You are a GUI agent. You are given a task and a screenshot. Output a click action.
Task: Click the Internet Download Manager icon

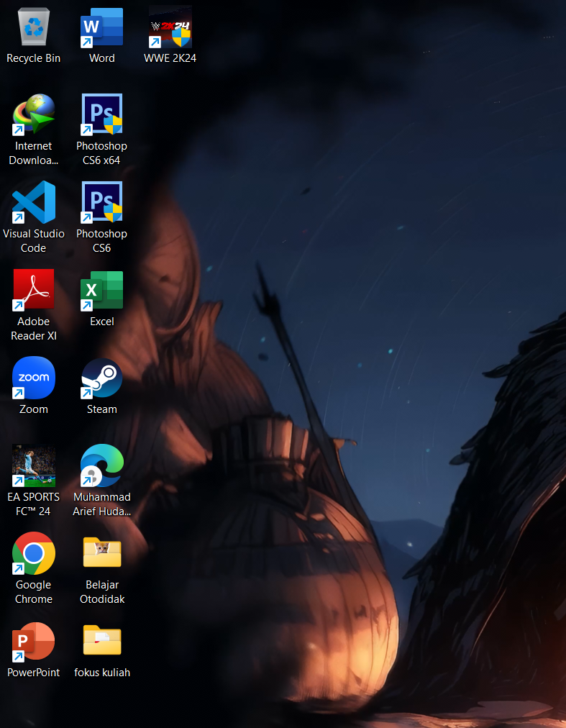click(34, 115)
